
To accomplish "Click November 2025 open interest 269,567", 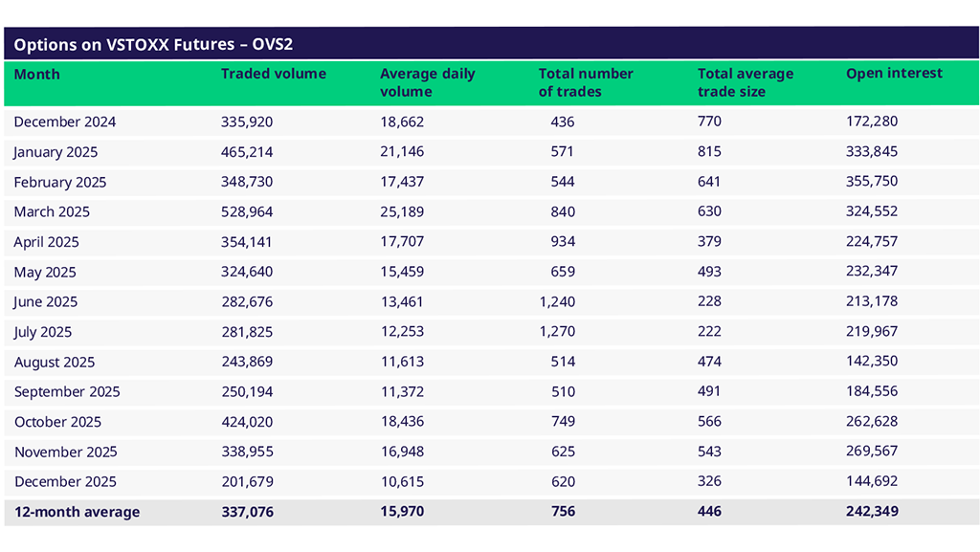I will (872, 452).
